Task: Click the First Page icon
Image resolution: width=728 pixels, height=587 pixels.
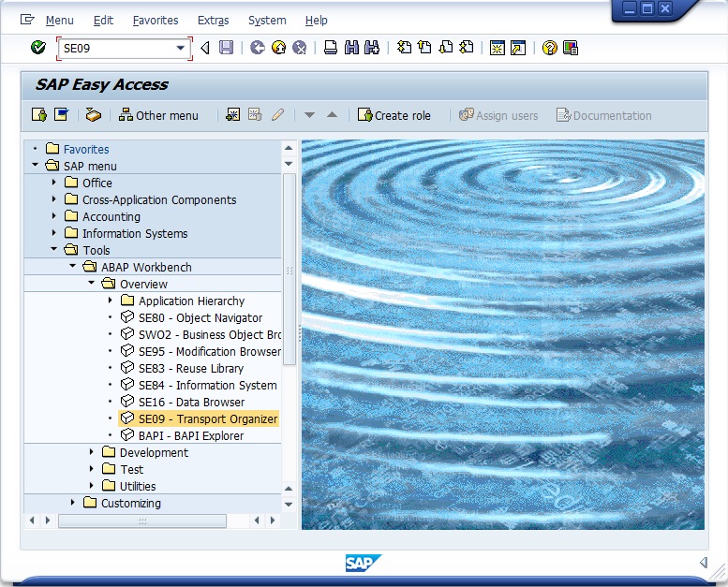Action: tap(404, 48)
